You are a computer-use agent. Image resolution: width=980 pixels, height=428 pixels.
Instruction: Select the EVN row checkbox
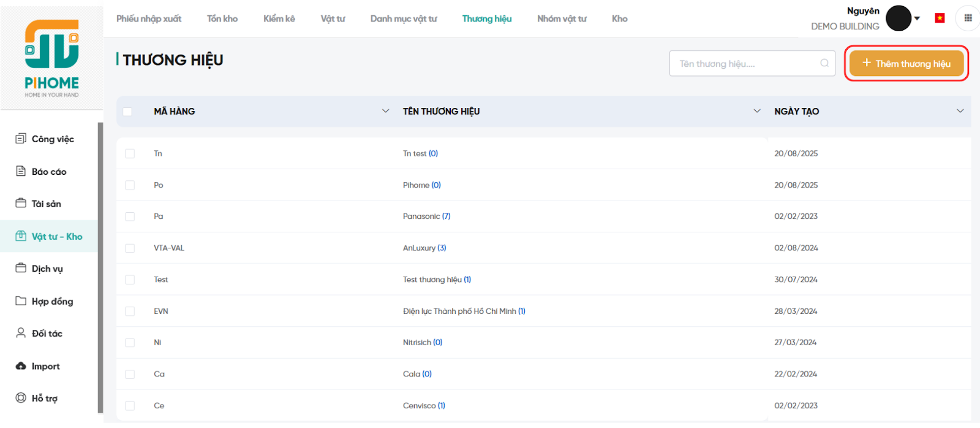coord(130,311)
